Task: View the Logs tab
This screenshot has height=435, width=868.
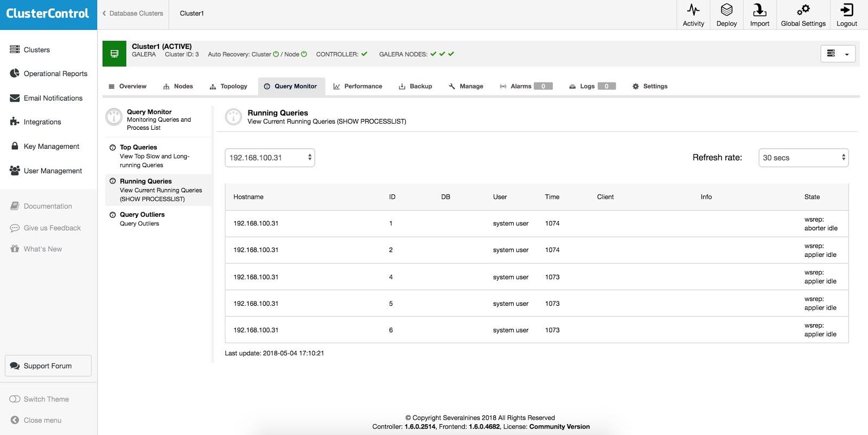Action: click(592, 86)
